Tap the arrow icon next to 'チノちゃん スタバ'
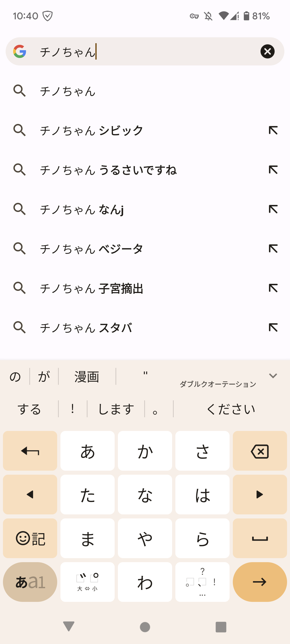Screen dimensions: 290x644 point(273,328)
